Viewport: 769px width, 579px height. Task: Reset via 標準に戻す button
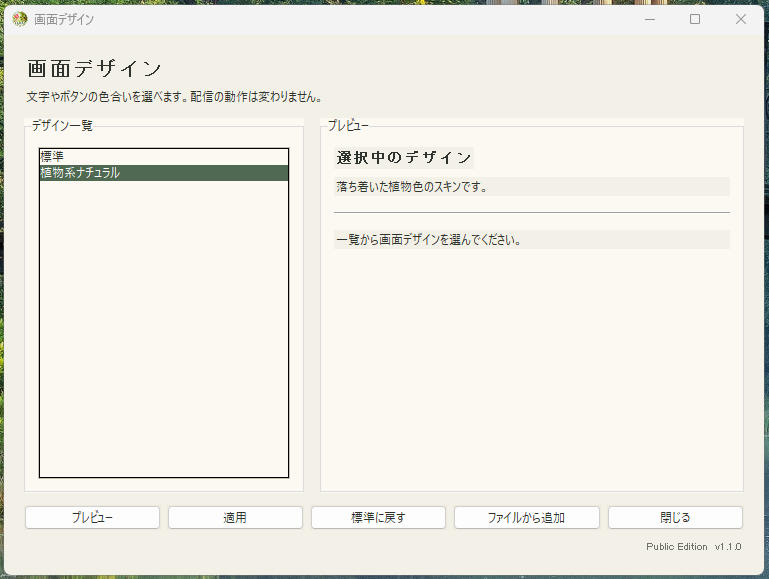(378, 517)
